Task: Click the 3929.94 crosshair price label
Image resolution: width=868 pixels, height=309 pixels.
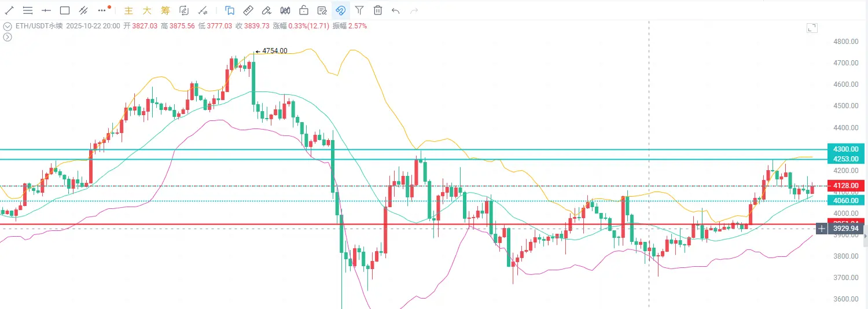Action: [x=846, y=229]
